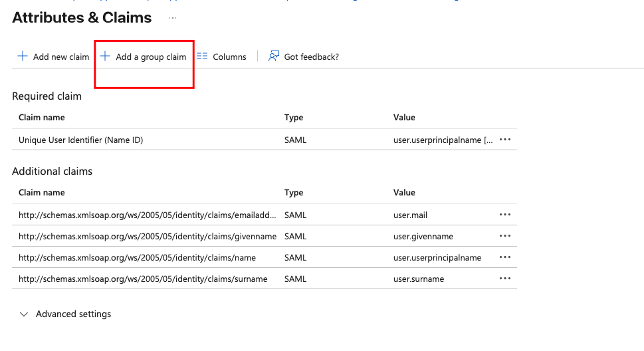Click the Got feedback person icon
644x351 pixels.
click(x=273, y=57)
